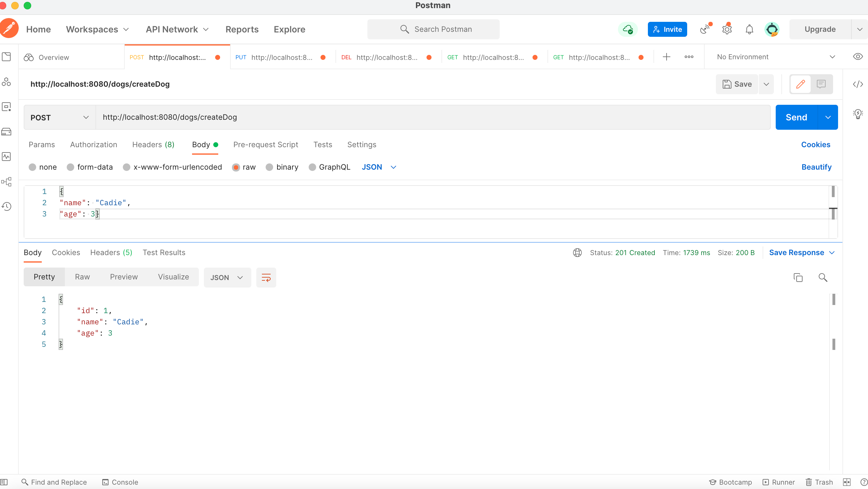Click the Invite button
This screenshot has width=868, height=489.
point(667,29)
